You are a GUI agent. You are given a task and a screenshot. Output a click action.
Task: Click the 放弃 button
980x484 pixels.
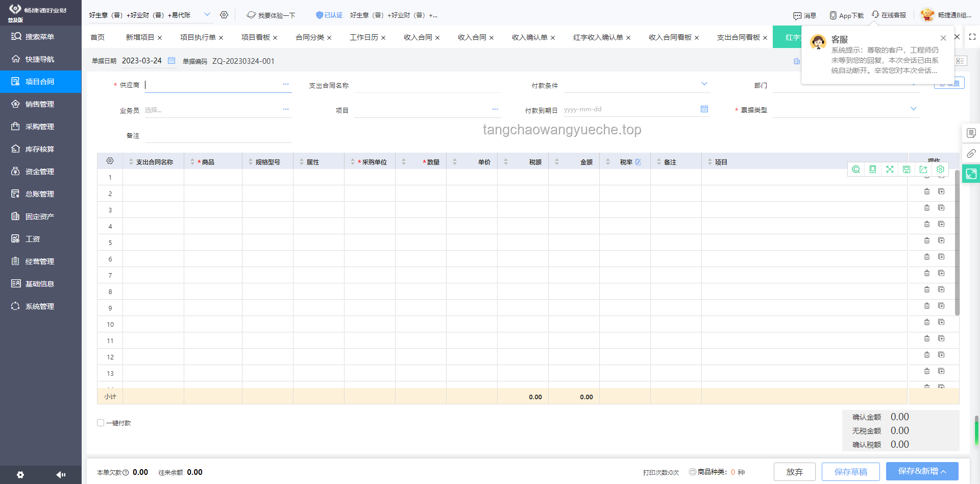coord(794,472)
